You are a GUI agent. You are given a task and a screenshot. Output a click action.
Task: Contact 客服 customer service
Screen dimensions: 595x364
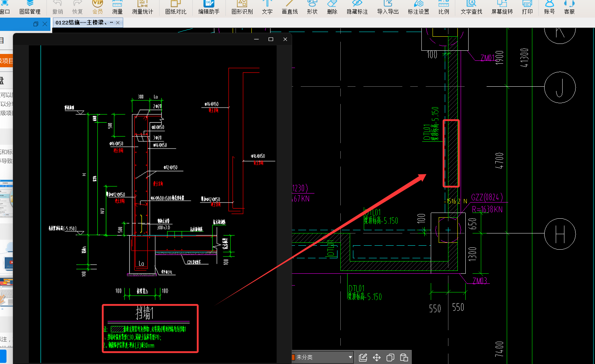point(569,7)
